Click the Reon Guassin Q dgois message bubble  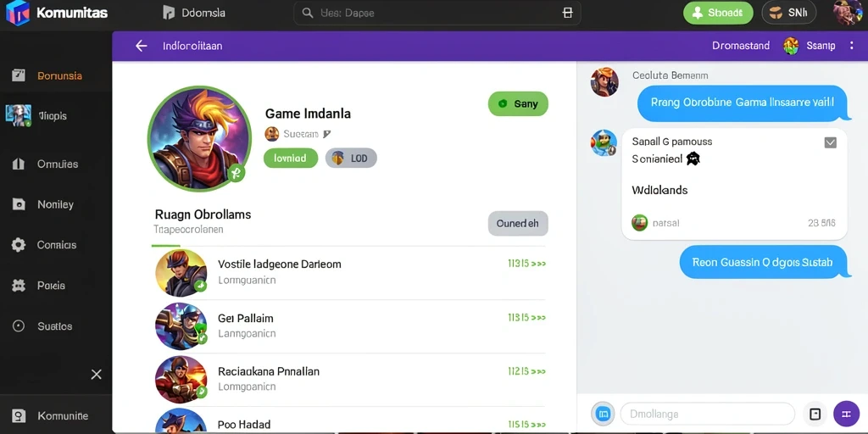click(x=764, y=263)
